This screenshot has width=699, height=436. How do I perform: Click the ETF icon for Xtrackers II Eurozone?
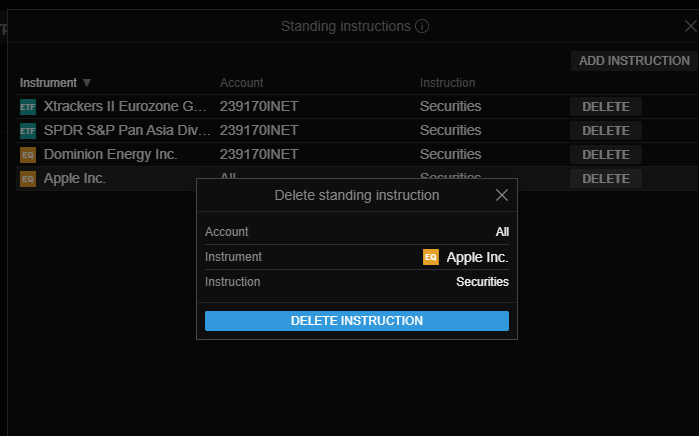(x=28, y=107)
